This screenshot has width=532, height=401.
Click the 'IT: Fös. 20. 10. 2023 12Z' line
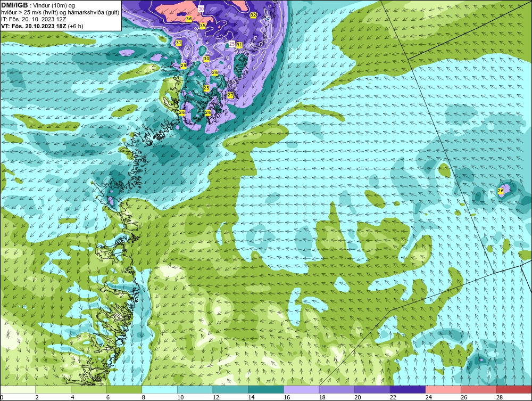[34, 19]
